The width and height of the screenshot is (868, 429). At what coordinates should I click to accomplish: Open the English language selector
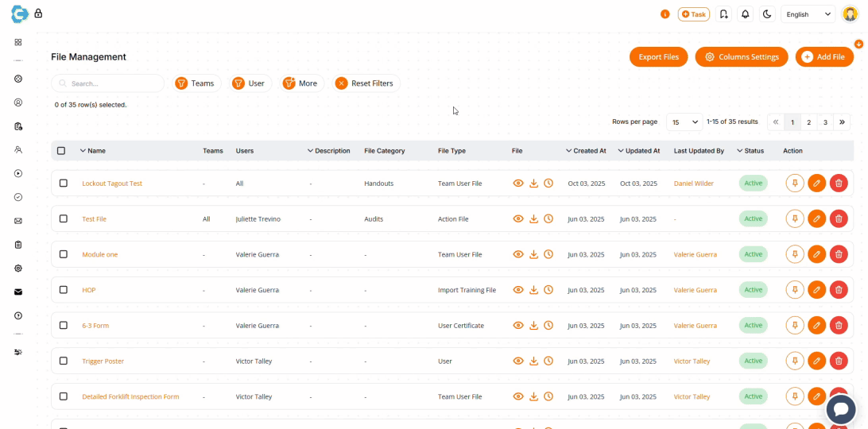(x=808, y=14)
